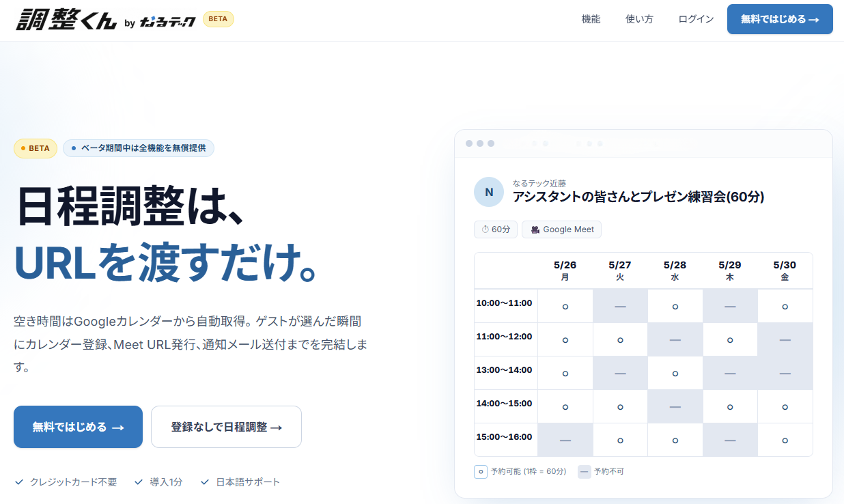844x504 pixels.
Task: Click the BETA badge beside the logo
Action: coord(218,19)
